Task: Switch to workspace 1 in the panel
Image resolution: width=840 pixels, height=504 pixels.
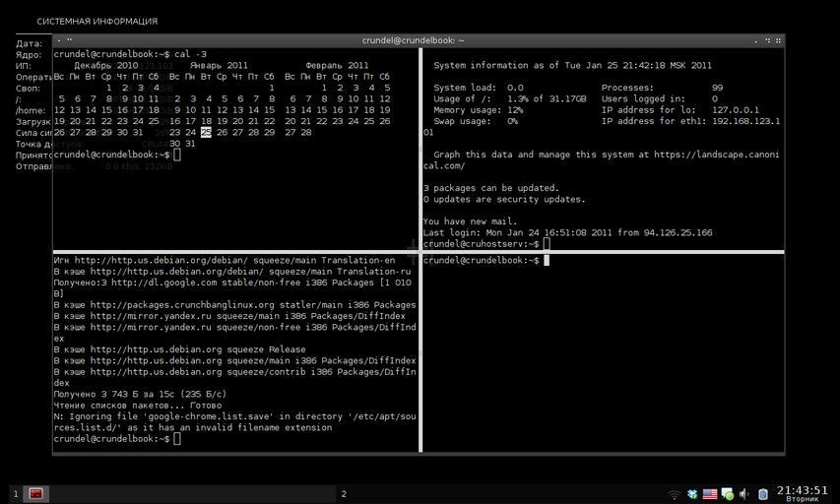Action: point(16,494)
